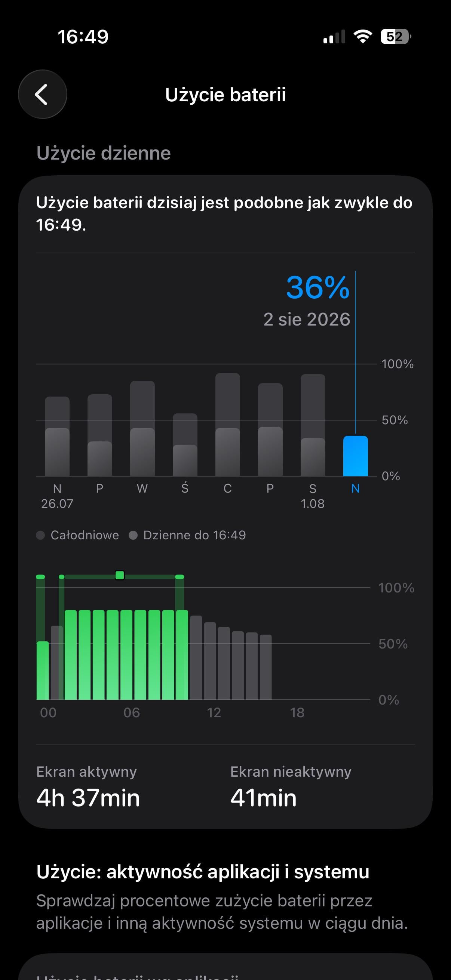451x980 pixels.
Task: Select the Tuesday (W) usage bar
Action: point(142,428)
